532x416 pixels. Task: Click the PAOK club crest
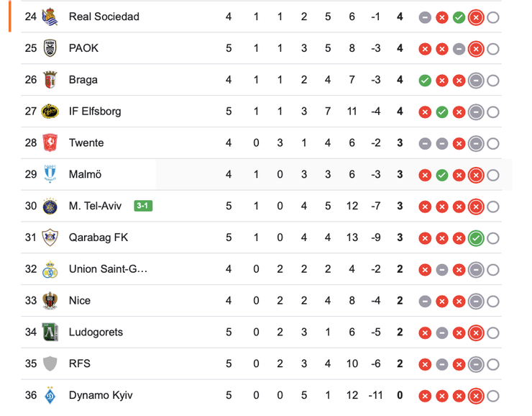(50, 48)
